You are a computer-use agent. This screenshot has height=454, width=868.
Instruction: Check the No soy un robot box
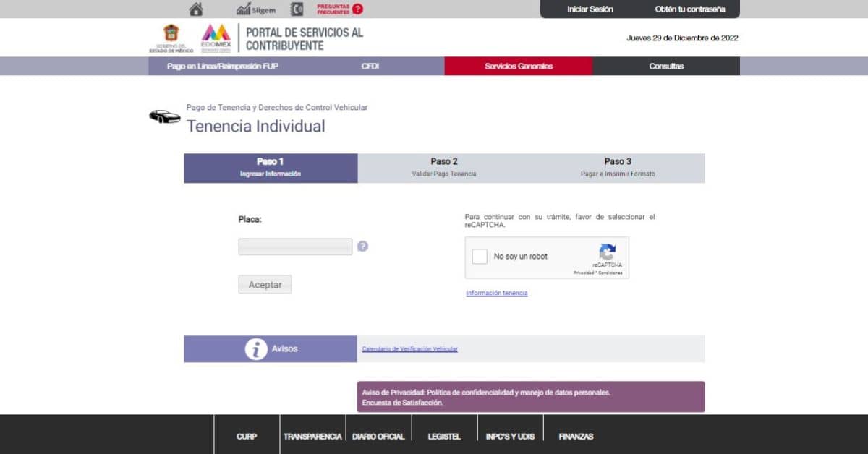click(x=480, y=257)
